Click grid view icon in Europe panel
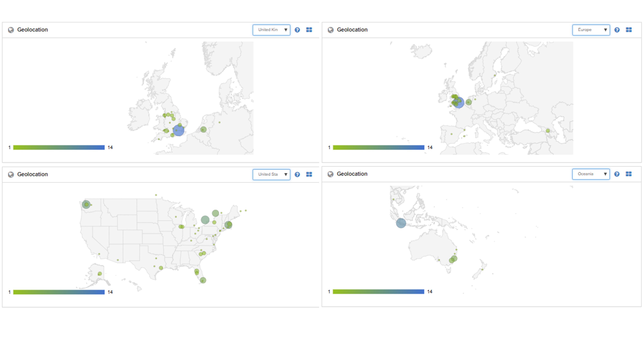 pyautogui.click(x=629, y=30)
